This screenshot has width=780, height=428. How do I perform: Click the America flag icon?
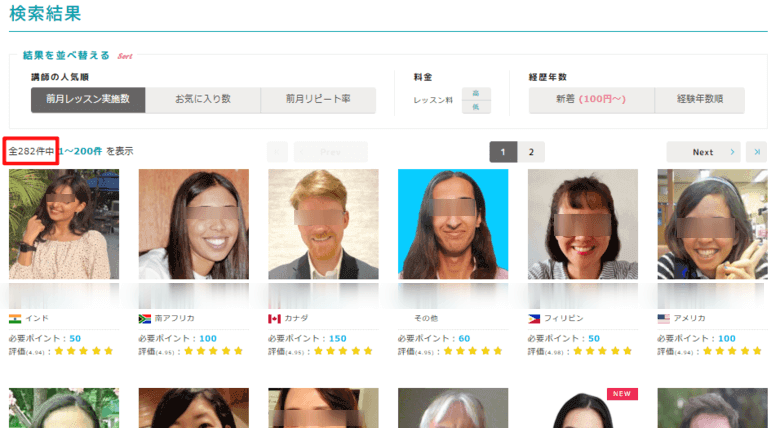(663, 318)
